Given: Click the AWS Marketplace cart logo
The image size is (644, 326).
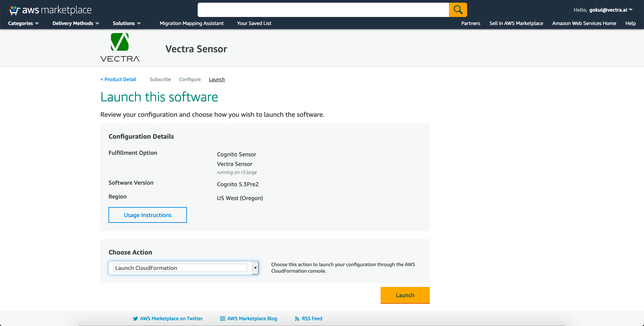Looking at the screenshot, I should [15, 10].
